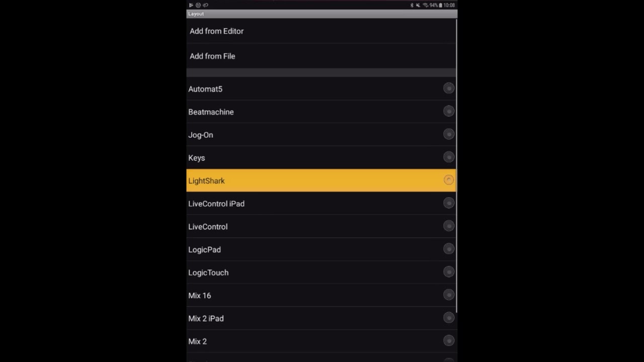Select the Mix 16 layout entry
This screenshot has width=644, height=362.
tap(321, 296)
